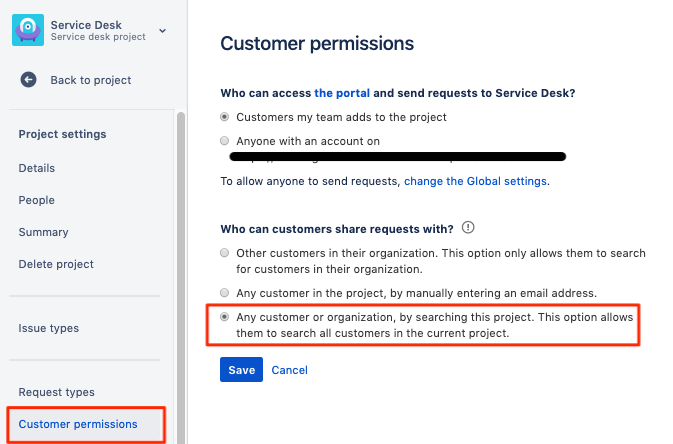Click the Service Desk project avatar icon
This screenshot has width=673, height=444.
(27, 30)
